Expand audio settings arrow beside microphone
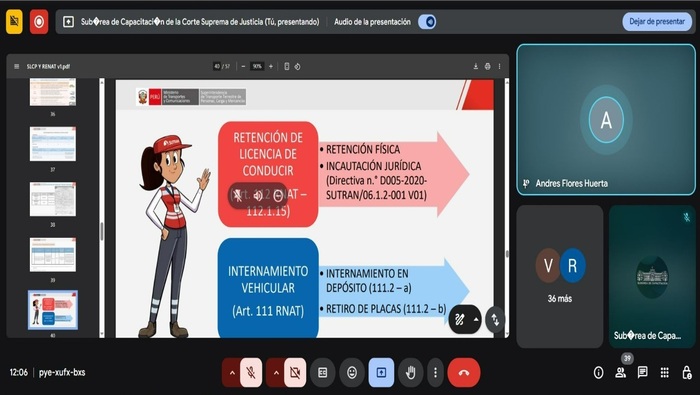This screenshot has height=395, width=700. point(232,372)
